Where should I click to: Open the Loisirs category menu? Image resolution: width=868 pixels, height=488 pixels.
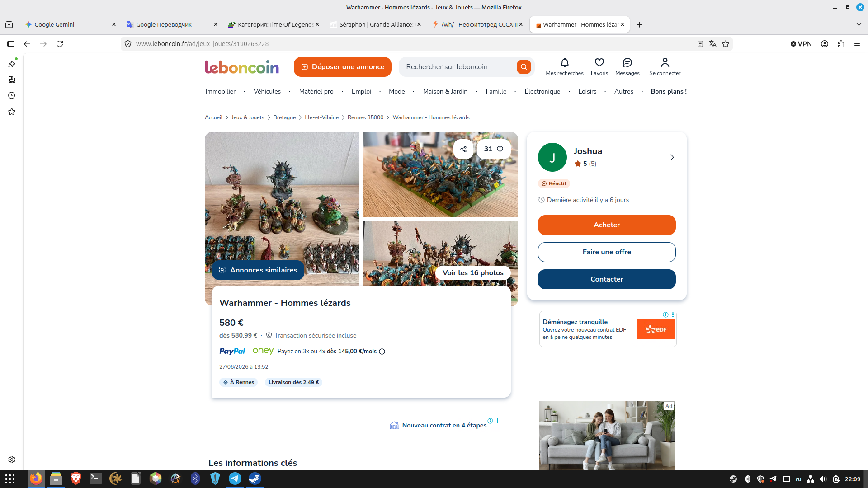click(x=587, y=91)
